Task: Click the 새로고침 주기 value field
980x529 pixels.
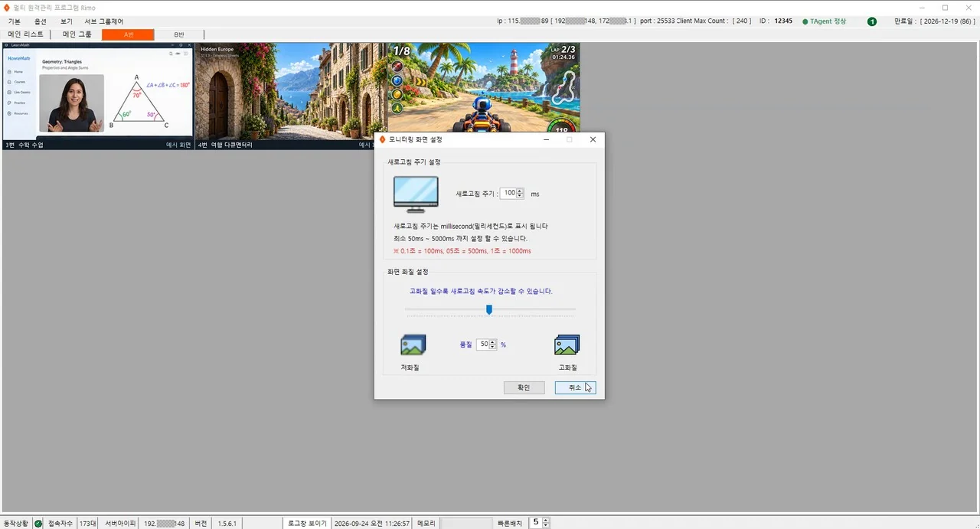Action: (508, 194)
